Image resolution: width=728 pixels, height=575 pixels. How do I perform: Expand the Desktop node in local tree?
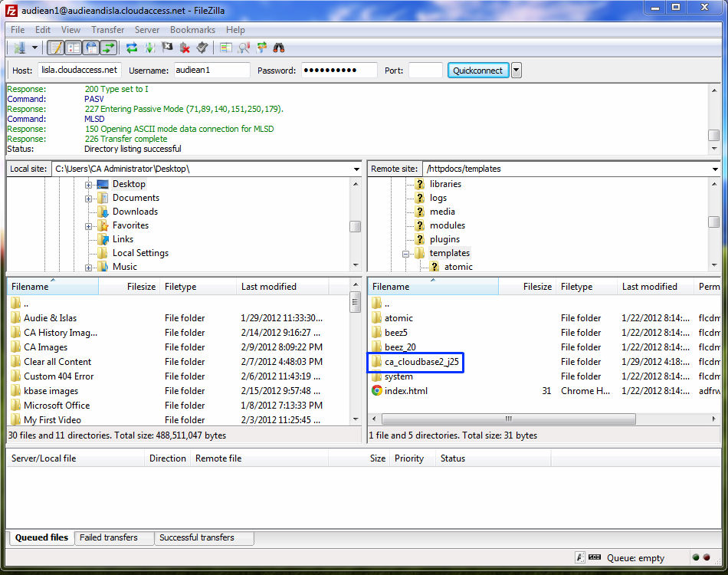tap(88, 185)
